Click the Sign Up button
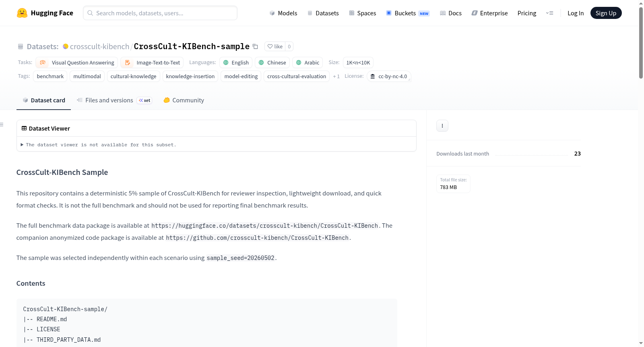Image resolution: width=644 pixels, height=347 pixels. point(606,13)
